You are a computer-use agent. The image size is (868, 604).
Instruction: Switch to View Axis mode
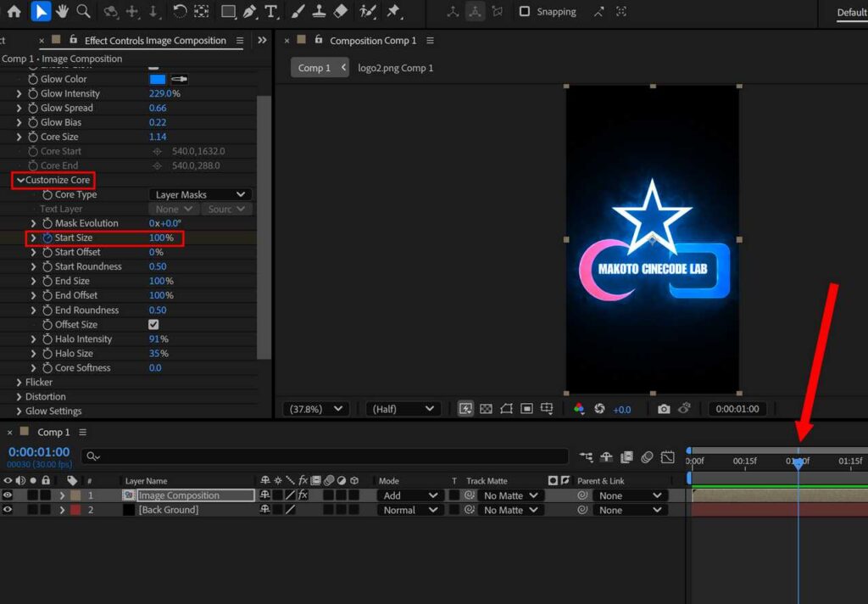[x=497, y=12]
